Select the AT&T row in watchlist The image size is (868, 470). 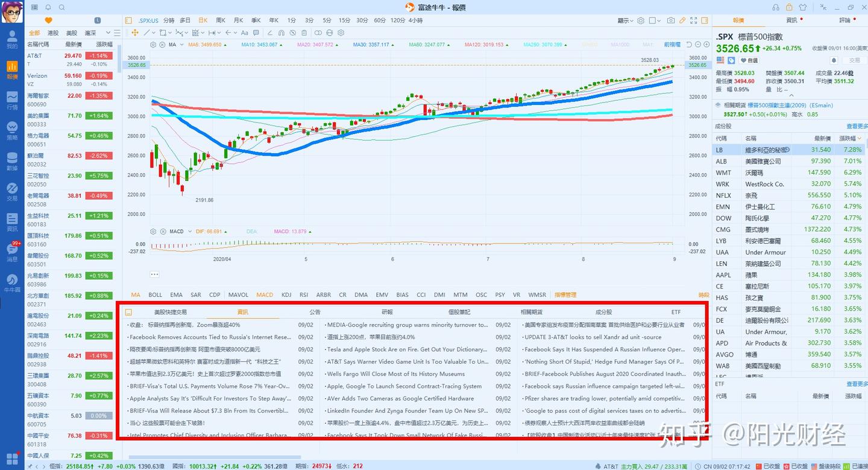pyautogui.click(x=72, y=60)
